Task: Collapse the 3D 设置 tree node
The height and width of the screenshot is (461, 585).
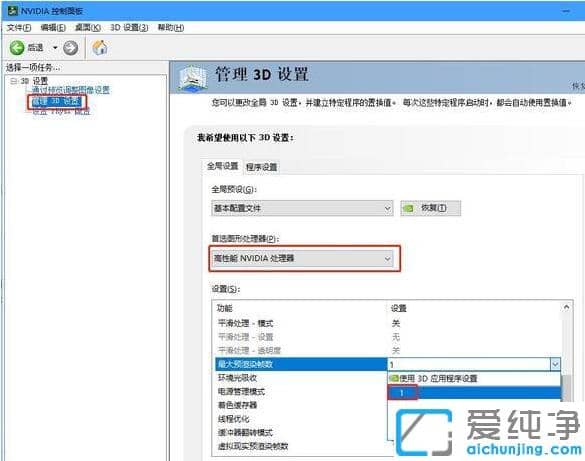Action: [x=14, y=81]
